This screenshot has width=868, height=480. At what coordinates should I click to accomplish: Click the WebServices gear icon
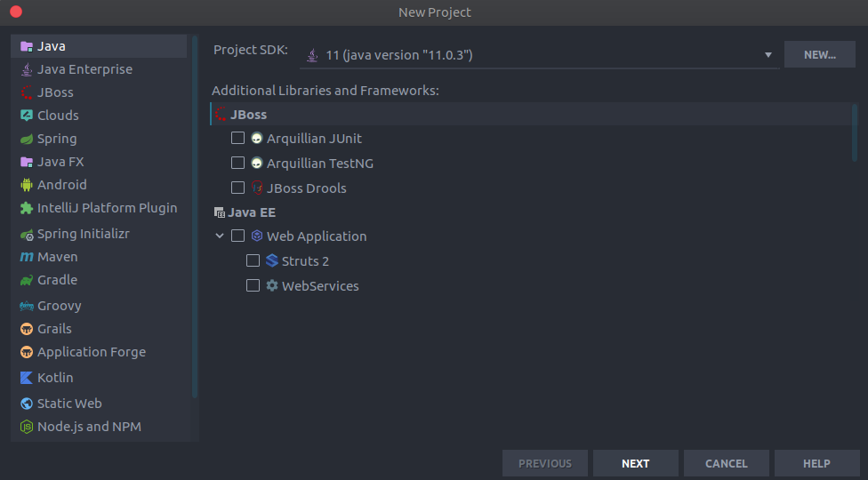pyautogui.click(x=271, y=286)
